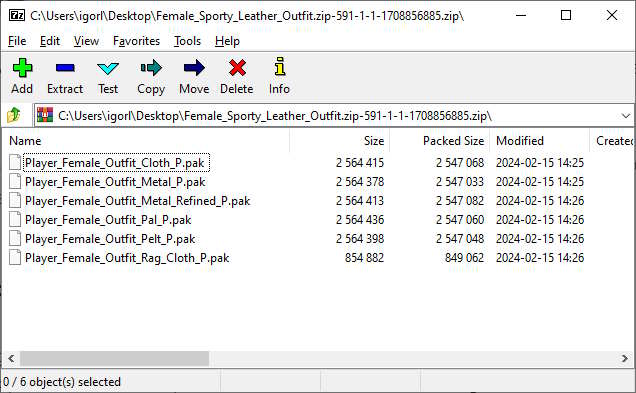636x393 pixels.
Task: Click the horizontal scrollbar right arrow
Action: pos(625,359)
